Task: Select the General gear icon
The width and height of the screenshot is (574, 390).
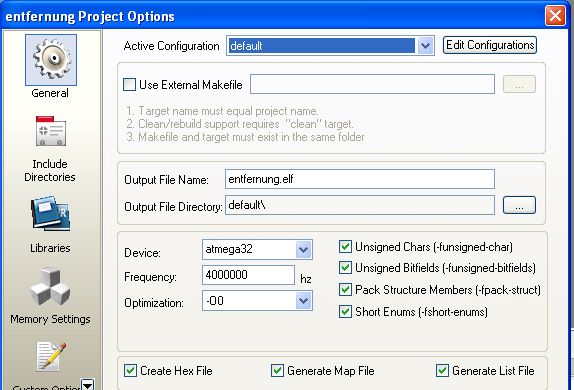Action: coord(51,60)
